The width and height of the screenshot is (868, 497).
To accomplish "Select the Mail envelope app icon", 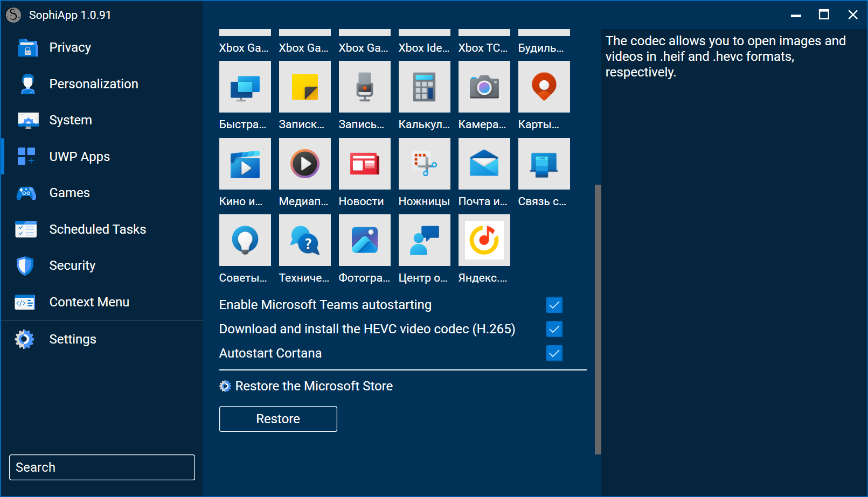I will coord(484,164).
